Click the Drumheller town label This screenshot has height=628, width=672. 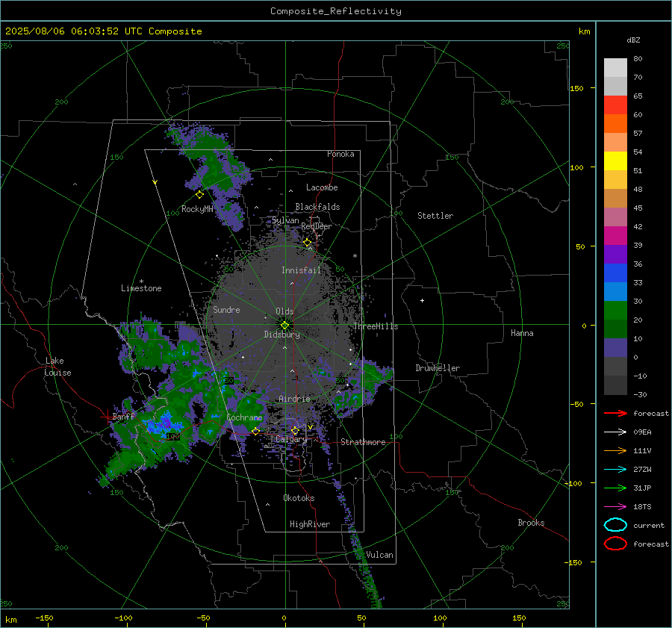click(438, 368)
